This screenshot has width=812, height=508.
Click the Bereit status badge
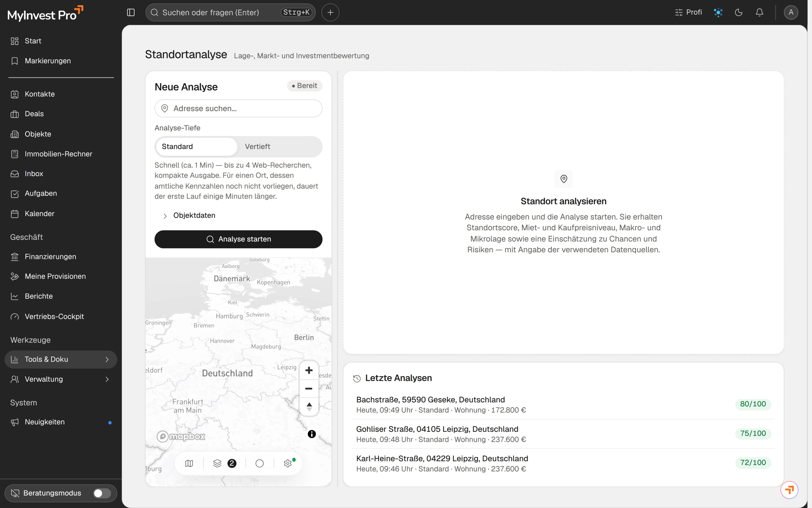click(304, 86)
